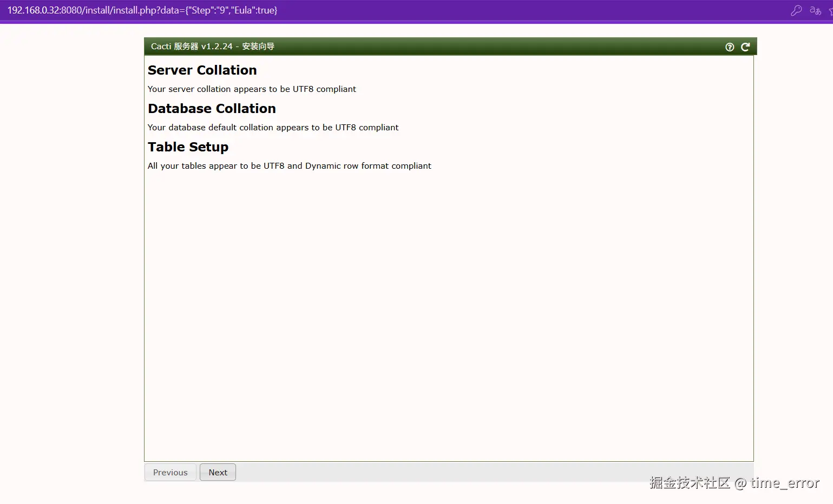Click the database default collation status text
Image resolution: width=833 pixels, height=504 pixels.
[x=273, y=127]
